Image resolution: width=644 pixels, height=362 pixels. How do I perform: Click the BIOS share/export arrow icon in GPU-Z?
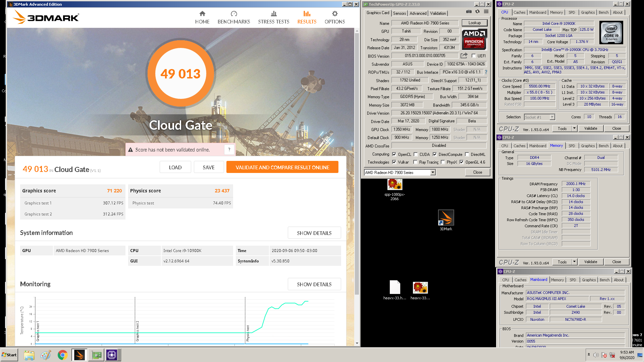[464, 56]
